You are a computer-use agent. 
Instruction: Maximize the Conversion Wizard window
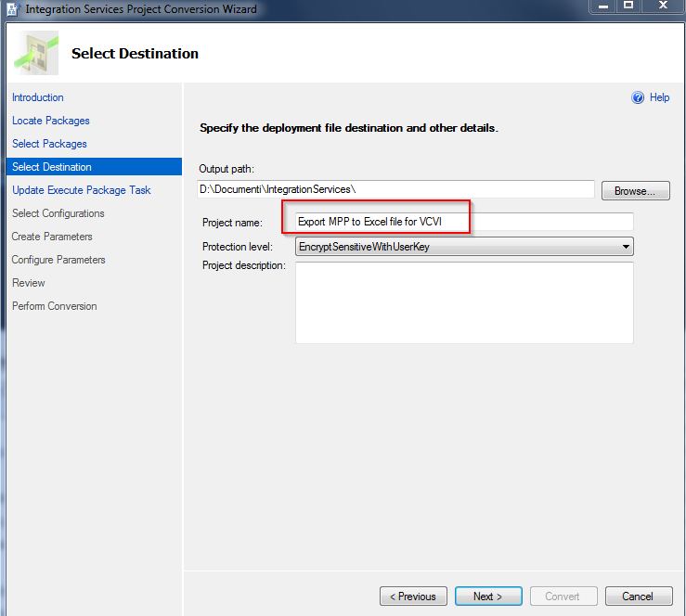coord(628,6)
